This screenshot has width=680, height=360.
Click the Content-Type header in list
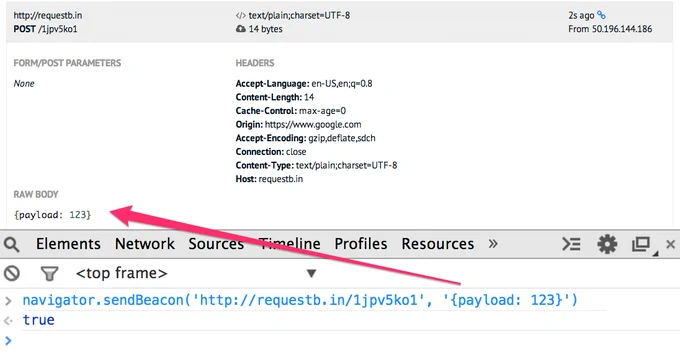click(316, 165)
